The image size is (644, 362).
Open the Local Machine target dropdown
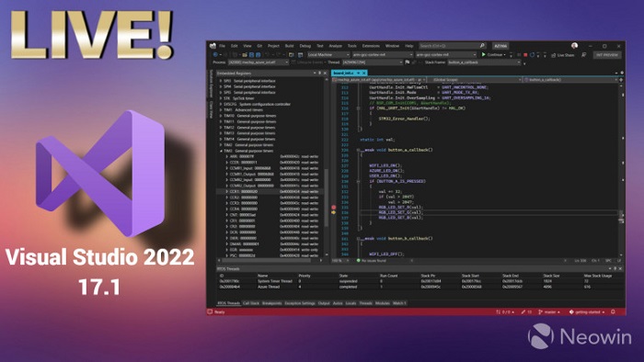[x=328, y=54]
